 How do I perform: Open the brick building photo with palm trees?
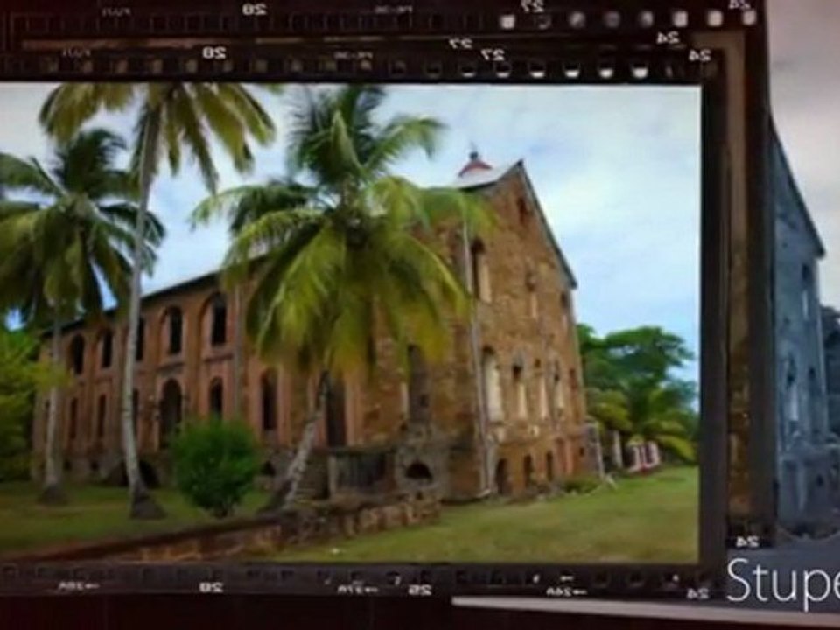[x=349, y=323]
